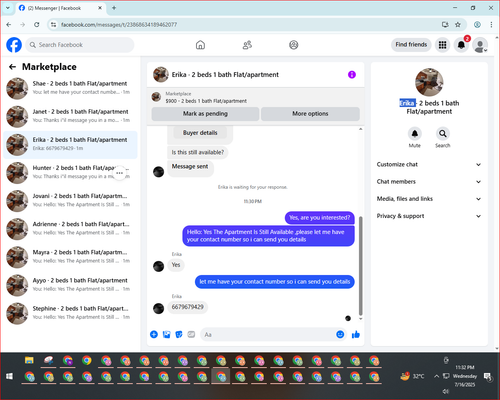Click Erika's 'Yes' reply bubble
The width and height of the screenshot is (500, 400).
click(176, 265)
